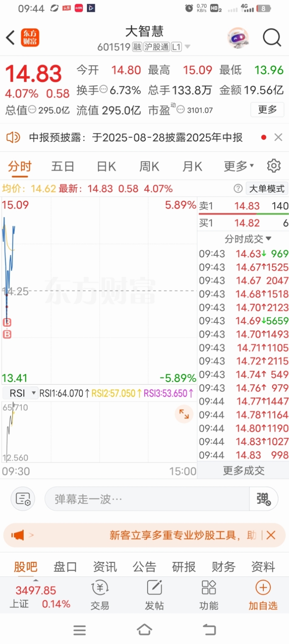Close the 中报预披露 notice
The image size is (289, 644).
coord(278,137)
